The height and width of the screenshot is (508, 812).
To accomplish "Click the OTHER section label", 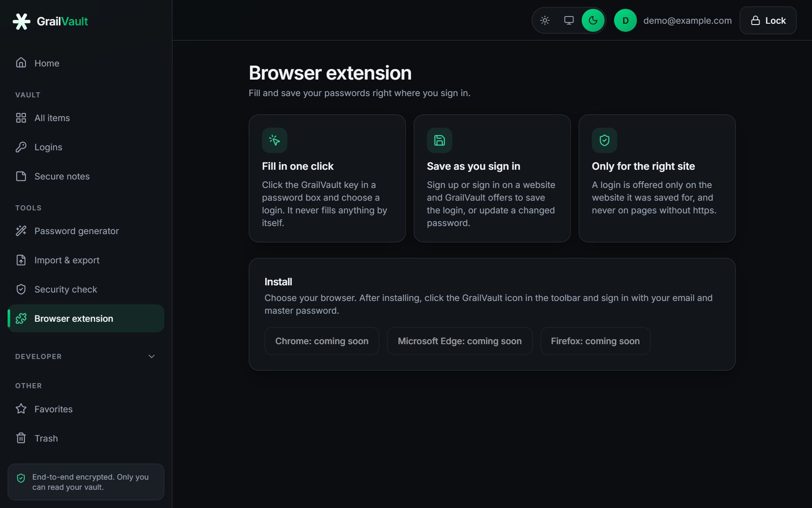I will (28, 386).
